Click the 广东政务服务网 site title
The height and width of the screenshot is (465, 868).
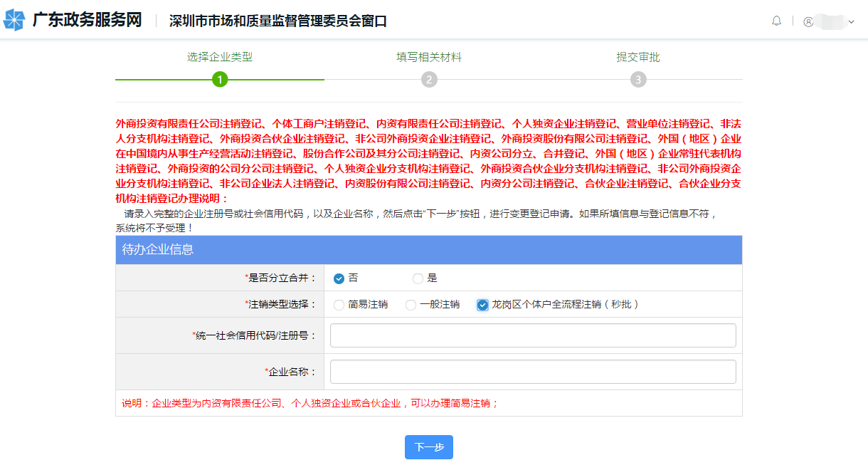tap(88, 21)
